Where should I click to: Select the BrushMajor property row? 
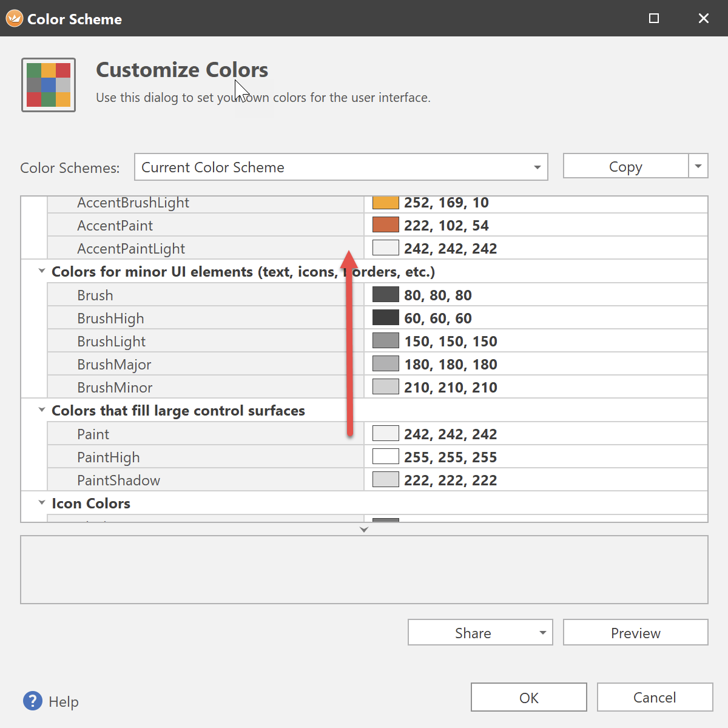(114, 365)
